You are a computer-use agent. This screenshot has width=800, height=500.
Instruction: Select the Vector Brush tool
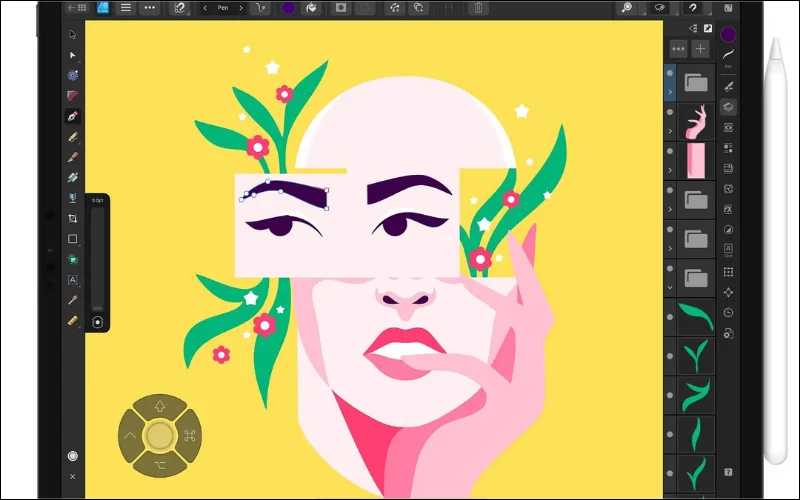coord(72,157)
